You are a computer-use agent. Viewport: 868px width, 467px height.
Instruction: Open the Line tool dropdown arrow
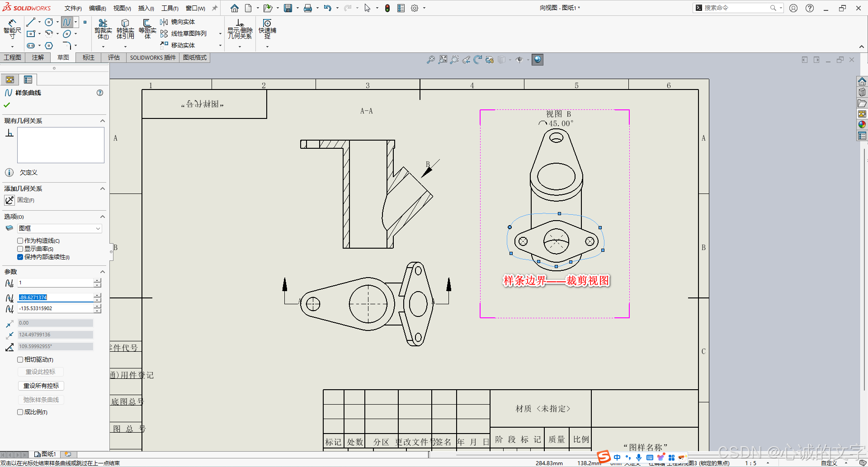tap(39, 22)
